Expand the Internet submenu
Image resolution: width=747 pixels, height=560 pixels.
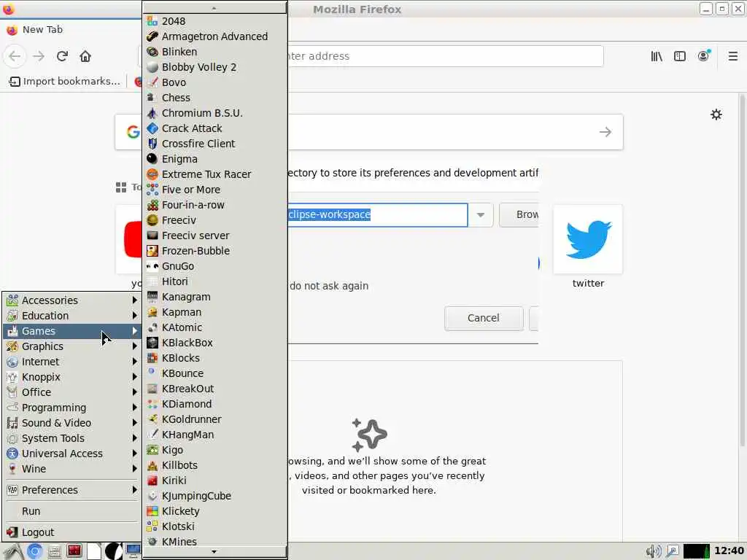(x=72, y=362)
